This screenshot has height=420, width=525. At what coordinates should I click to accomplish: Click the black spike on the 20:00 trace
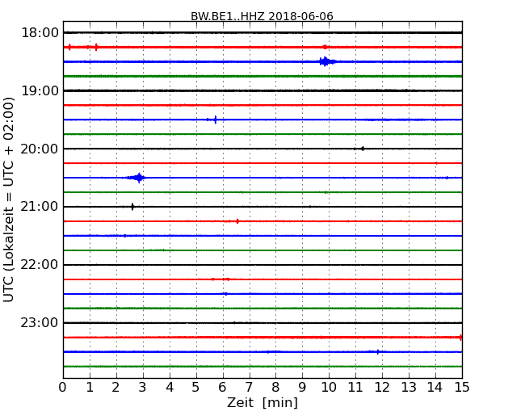click(x=363, y=149)
